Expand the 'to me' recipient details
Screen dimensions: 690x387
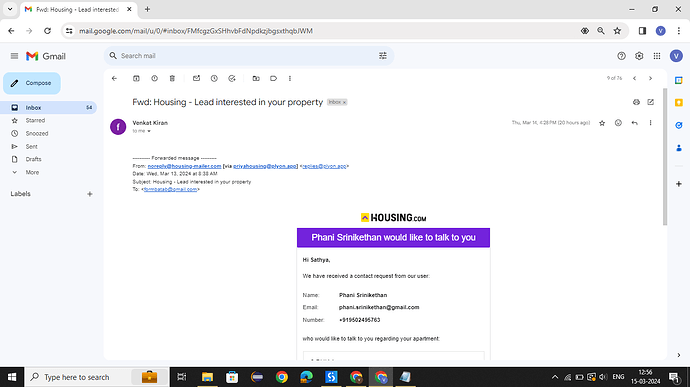click(x=149, y=131)
